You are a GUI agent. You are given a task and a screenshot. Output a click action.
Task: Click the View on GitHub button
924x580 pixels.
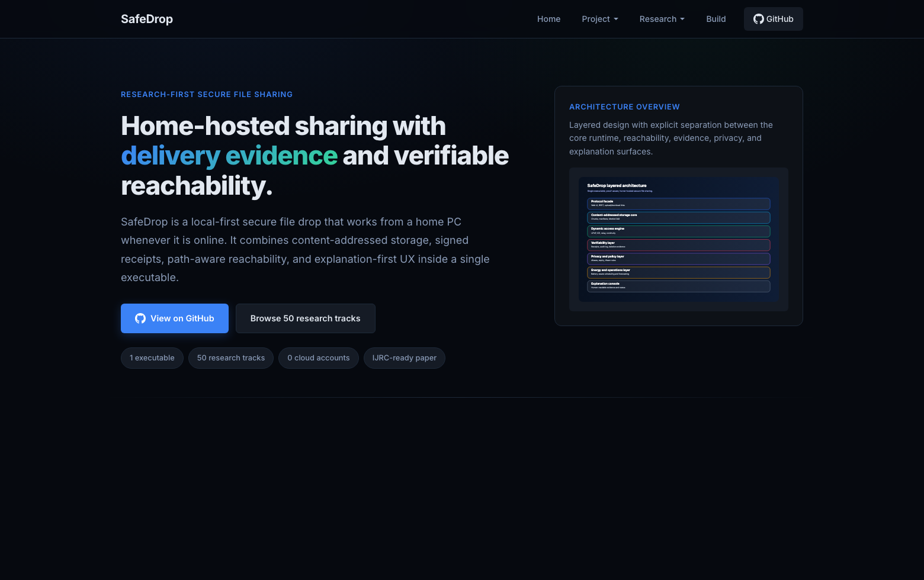click(174, 318)
